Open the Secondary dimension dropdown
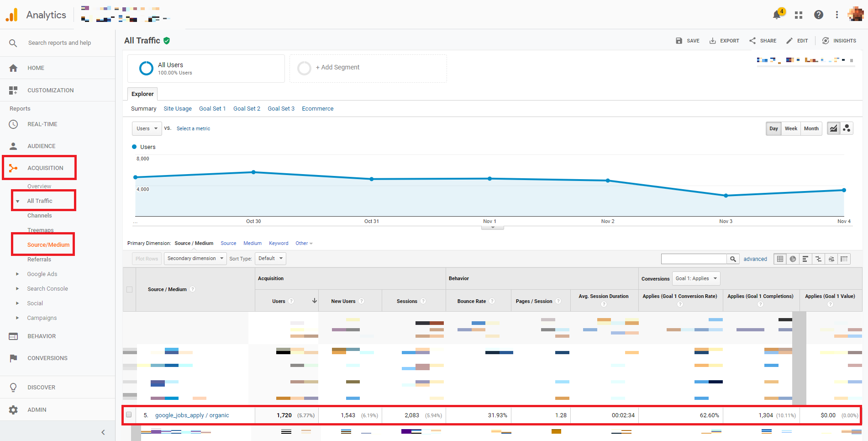868x441 pixels. point(195,259)
